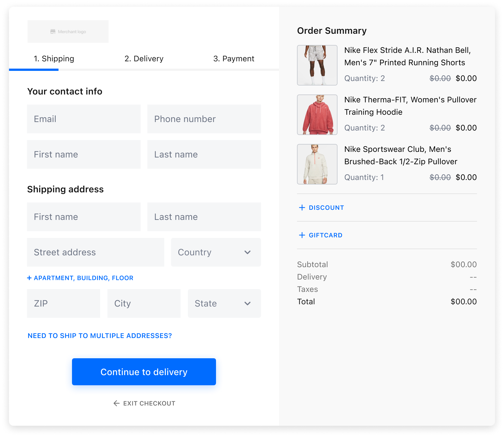Switch to the 2. Delivery step tab
504x437 pixels.
[144, 58]
